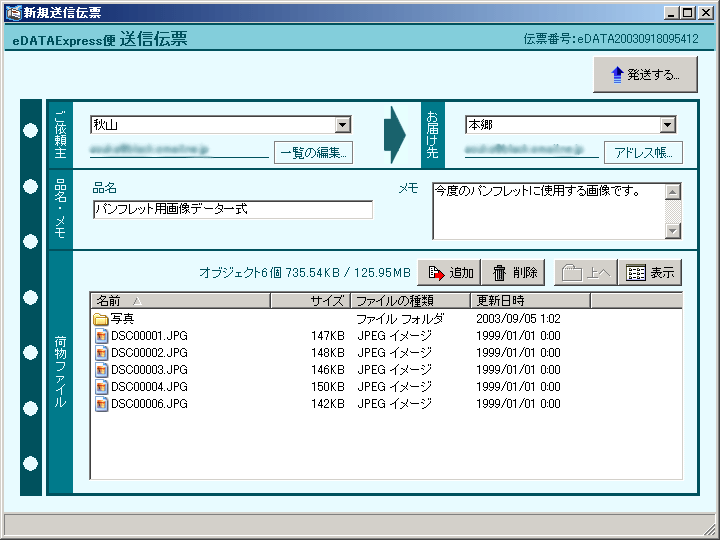Image resolution: width=720 pixels, height=540 pixels.
Task: Click the blue arrow icon on 発送する
Action: point(618,74)
